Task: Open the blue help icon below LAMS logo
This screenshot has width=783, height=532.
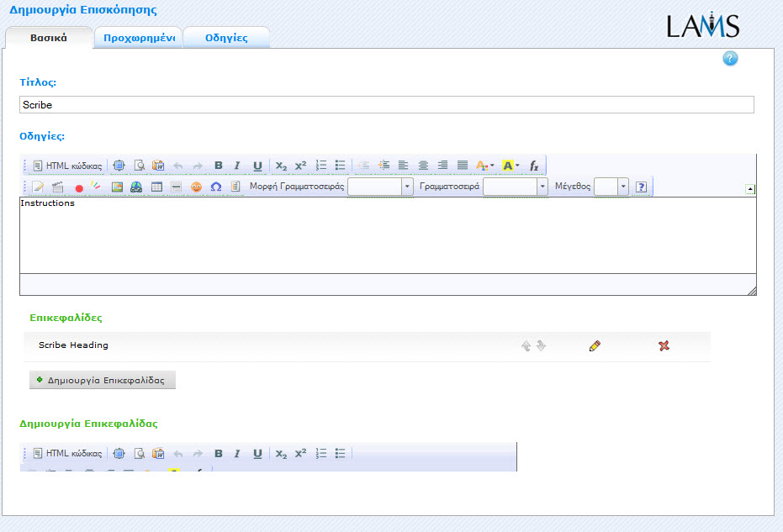Action: [730, 59]
